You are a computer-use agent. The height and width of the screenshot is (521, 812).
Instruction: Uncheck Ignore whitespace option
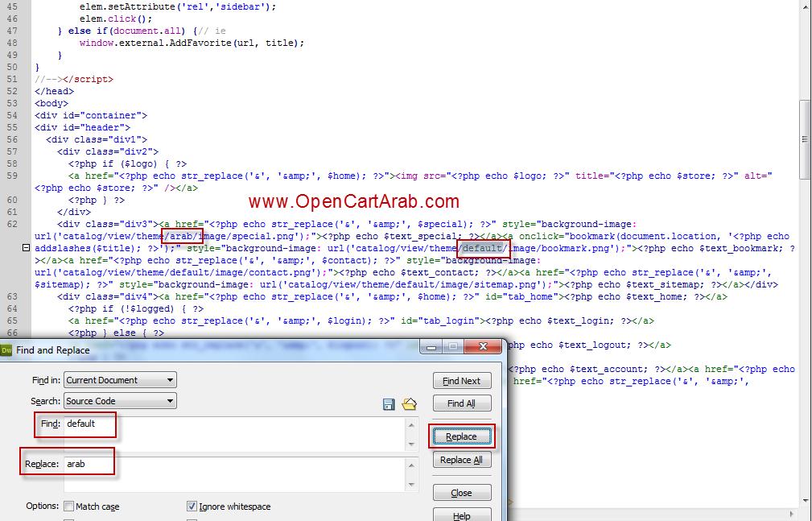coord(192,507)
